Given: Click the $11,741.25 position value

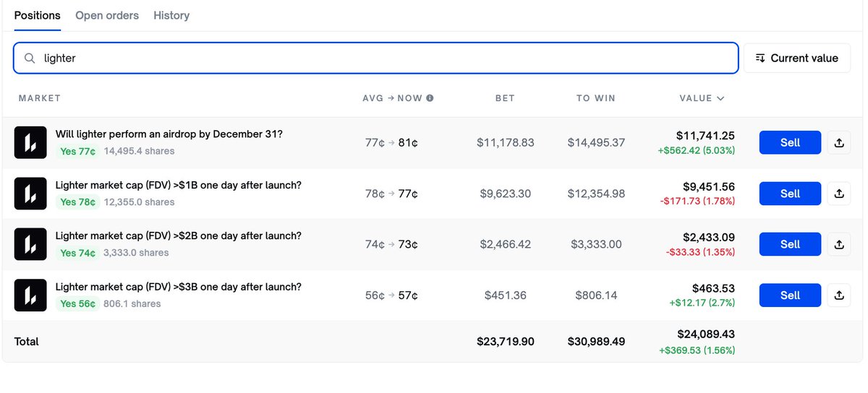Looking at the screenshot, I should coord(705,135).
